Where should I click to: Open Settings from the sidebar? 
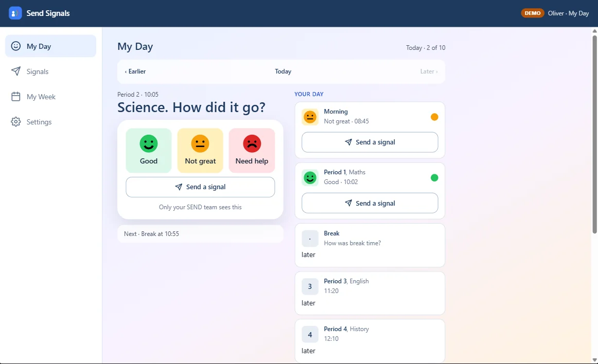51,121
